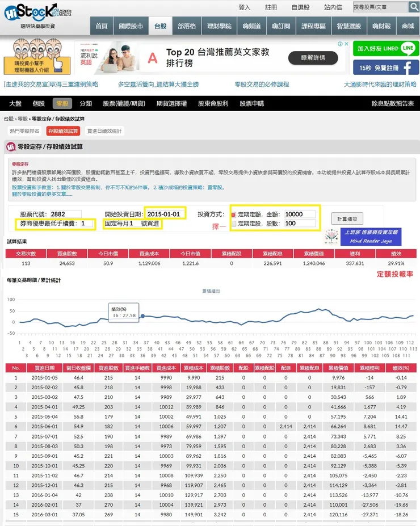The image size is (420, 526).
Task: Click the 2015-06-01 date cell
Action: (x=45, y=426)
